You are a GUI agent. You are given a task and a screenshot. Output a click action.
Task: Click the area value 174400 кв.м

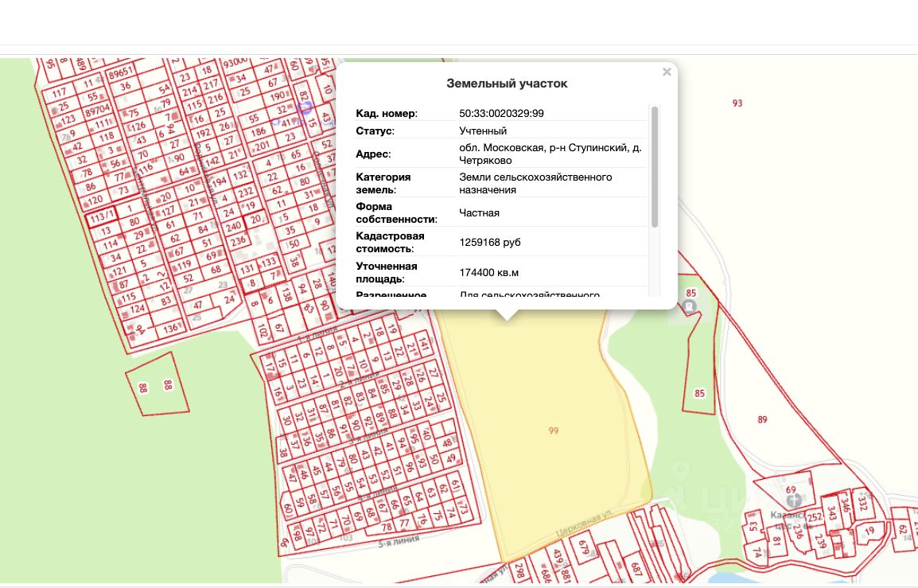click(x=488, y=273)
